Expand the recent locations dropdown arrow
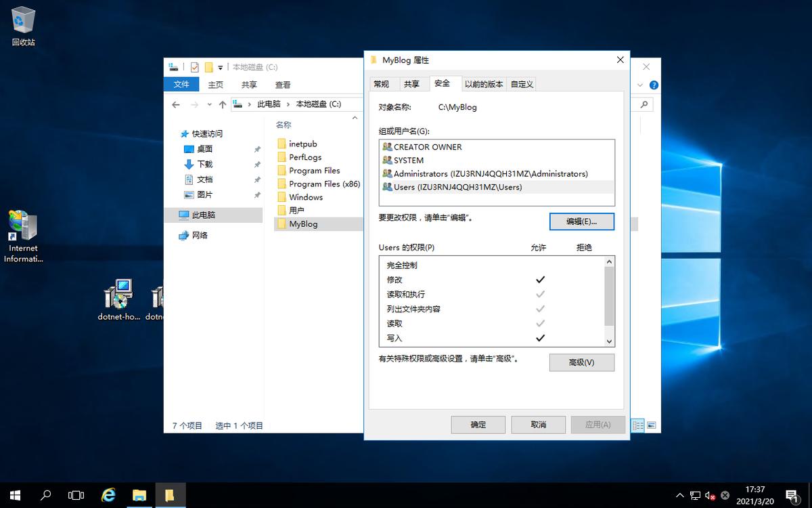The width and height of the screenshot is (812, 508). coord(210,105)
